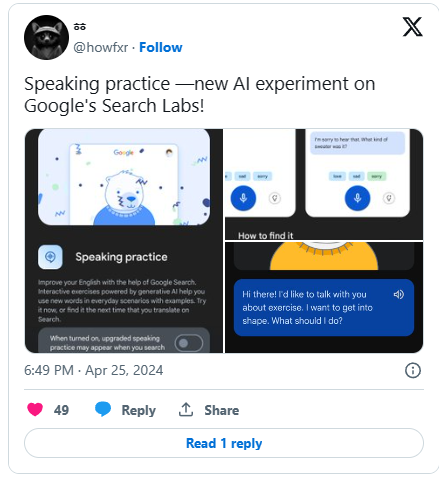This screenshot has height=478, width=448.
Task: Tap the Speaking practice feature icon
Action: pos(50,257)
